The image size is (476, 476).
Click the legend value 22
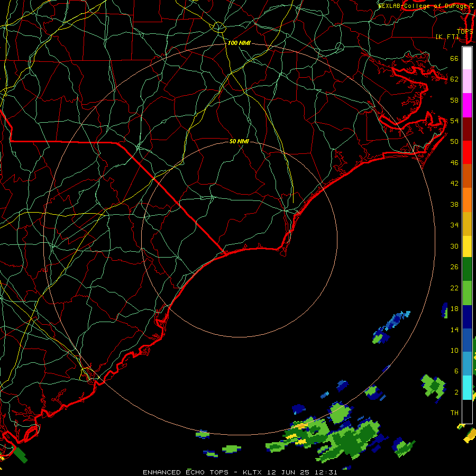pos(454,288)
